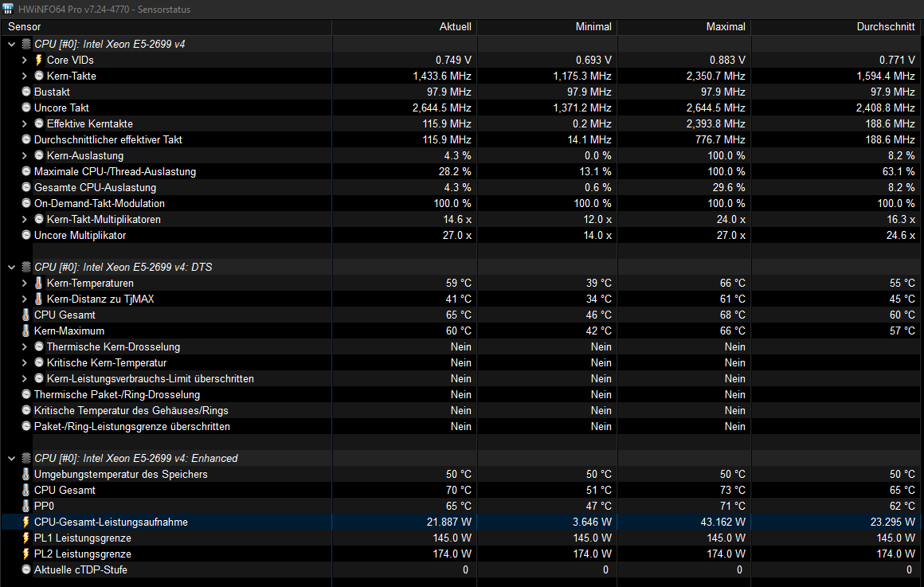
Task: Select the Paket-/Ring-Leistungsgrenze überschritten row
Action: pos(462,426)
